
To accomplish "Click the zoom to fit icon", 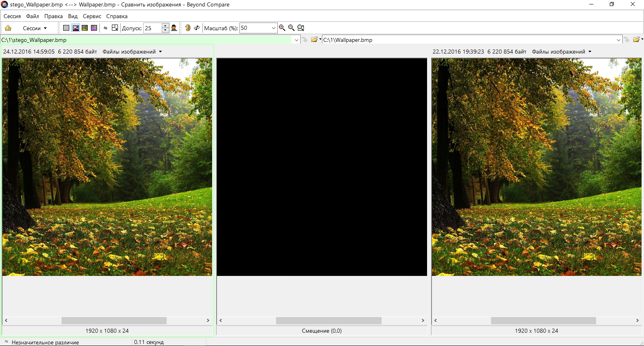I will (x=301, y=28).
